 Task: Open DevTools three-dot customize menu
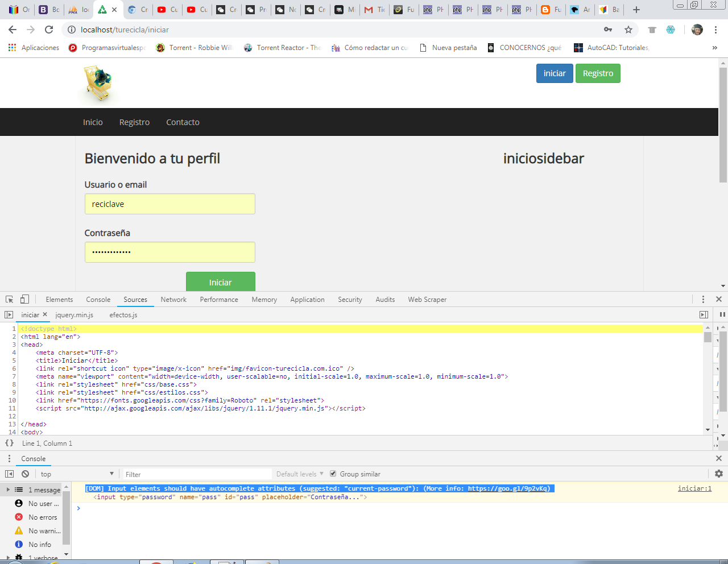tap(703, 300)
